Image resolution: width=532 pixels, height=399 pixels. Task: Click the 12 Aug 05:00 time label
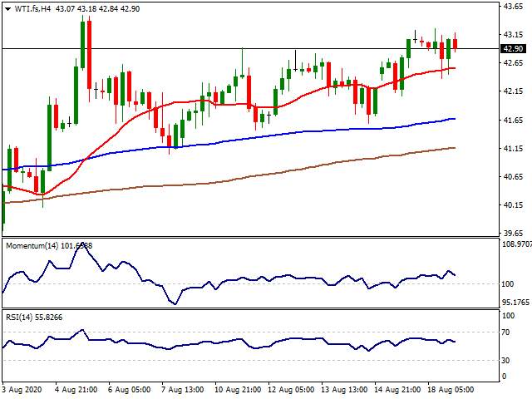coord(291,389)
